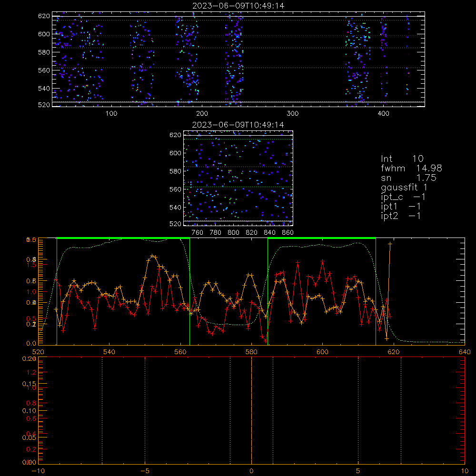
Task: Click the '780' x-axis label of the middle image
Action: pos(216,233)
